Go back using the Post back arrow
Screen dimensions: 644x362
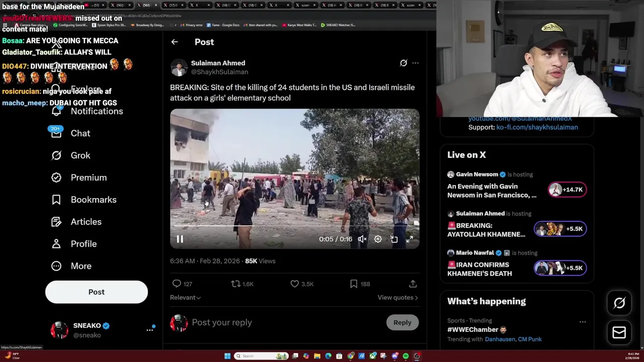[175, 42]
